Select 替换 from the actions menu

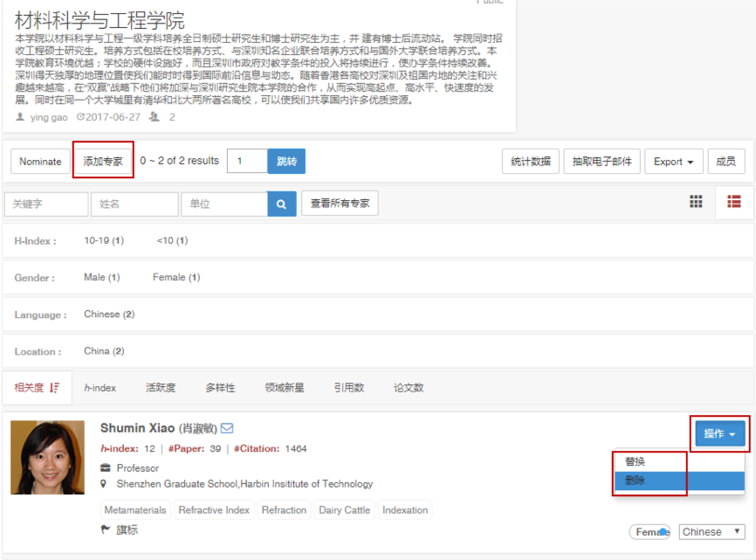[x=636, y=461]
